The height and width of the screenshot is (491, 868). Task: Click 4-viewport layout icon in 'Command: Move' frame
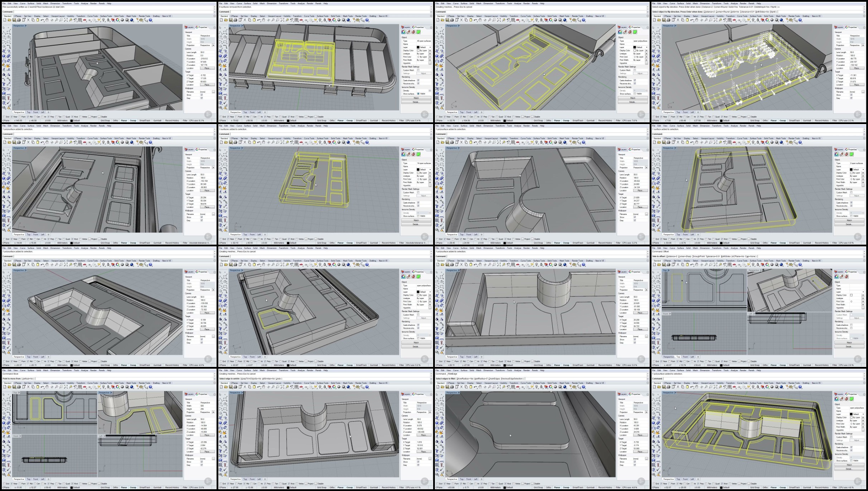point(79,387)
